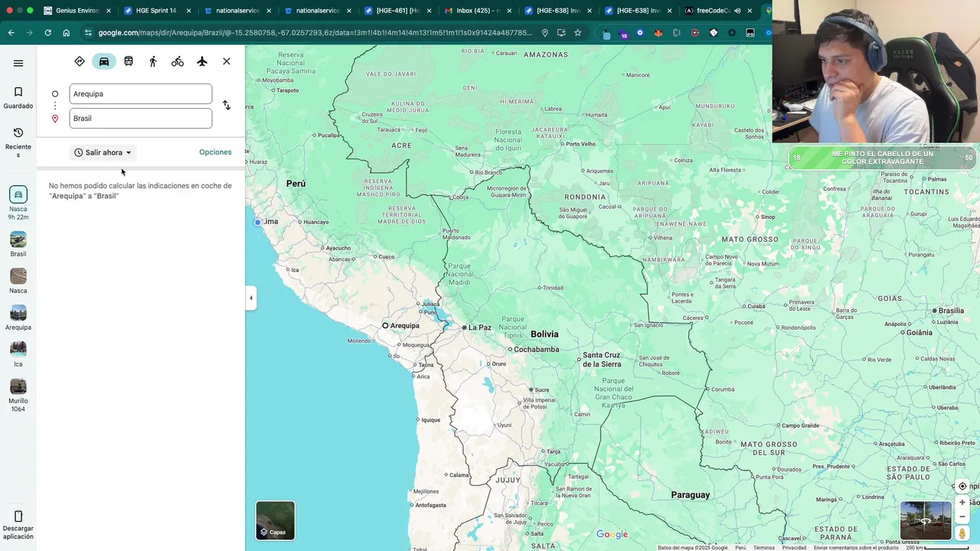Click Arequipa city label on map
Screen dimensions: 980x551
404,326
